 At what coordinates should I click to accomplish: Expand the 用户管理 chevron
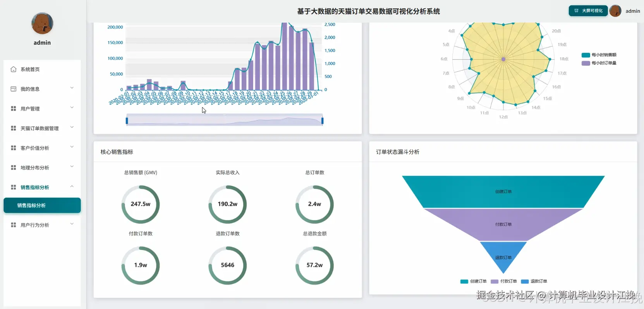72,108
